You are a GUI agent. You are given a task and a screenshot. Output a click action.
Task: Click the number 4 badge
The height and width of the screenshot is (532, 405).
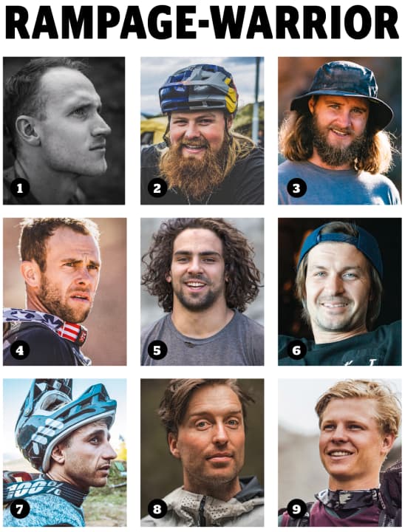click(x=20, y=349)
